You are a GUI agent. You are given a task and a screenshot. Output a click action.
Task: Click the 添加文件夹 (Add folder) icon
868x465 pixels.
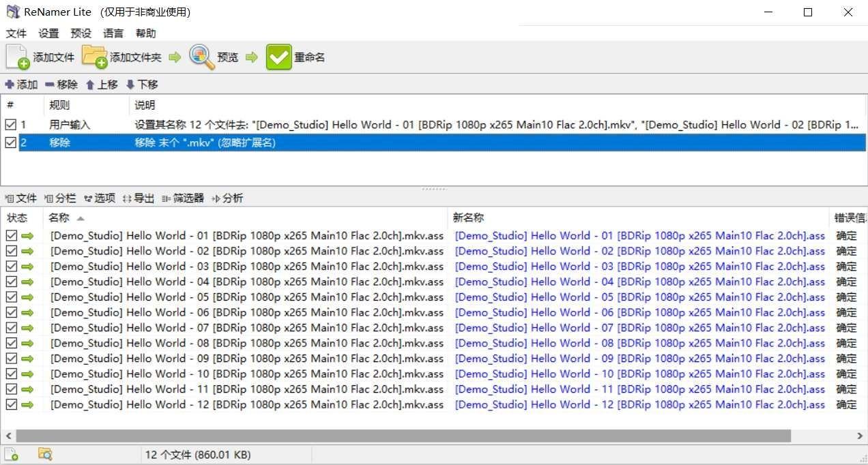coord(94,57)
